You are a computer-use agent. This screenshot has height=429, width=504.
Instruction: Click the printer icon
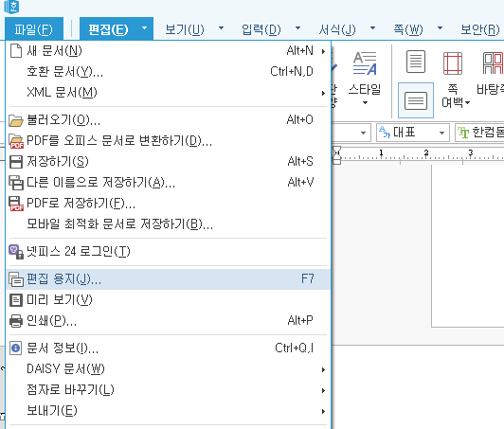pos(16,321)
